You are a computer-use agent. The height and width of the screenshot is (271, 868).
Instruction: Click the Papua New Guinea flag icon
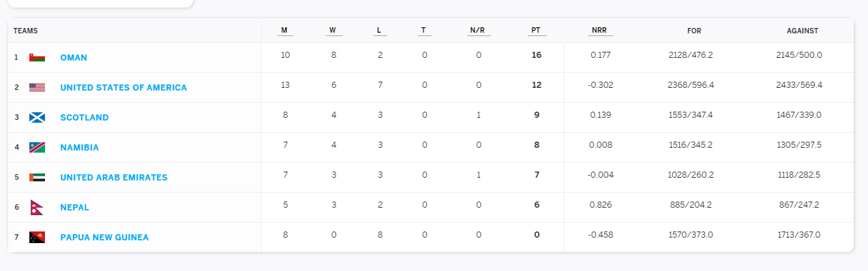tap(37, 238)
